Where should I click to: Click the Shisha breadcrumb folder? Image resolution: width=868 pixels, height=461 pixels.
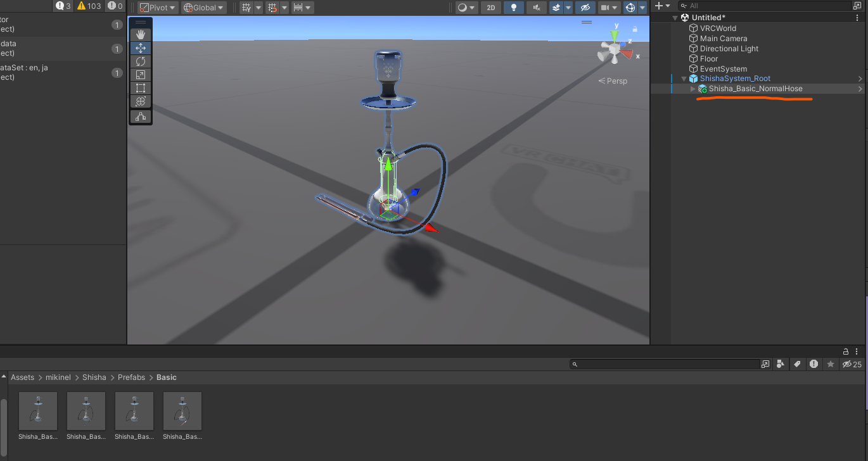(x=94, y=377)
